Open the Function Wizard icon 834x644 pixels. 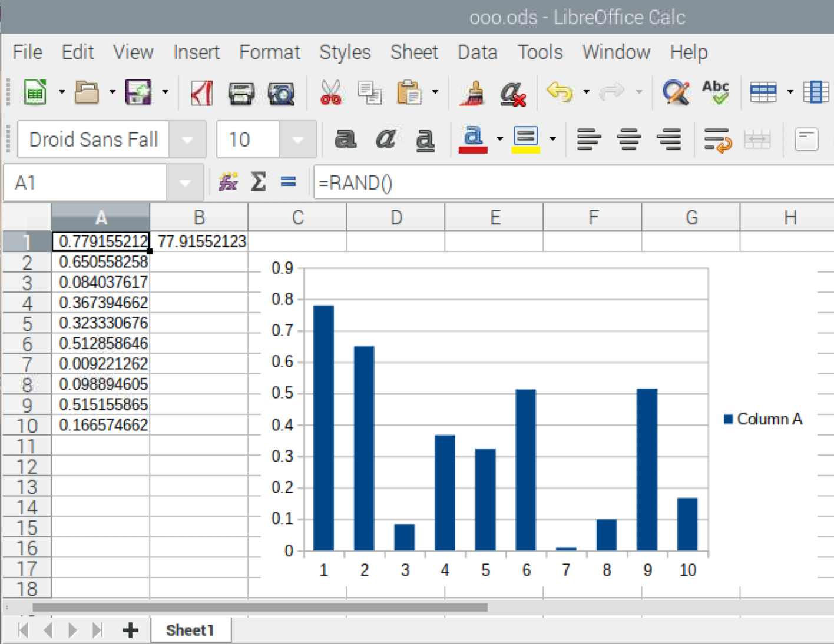[x=228, y=182]
